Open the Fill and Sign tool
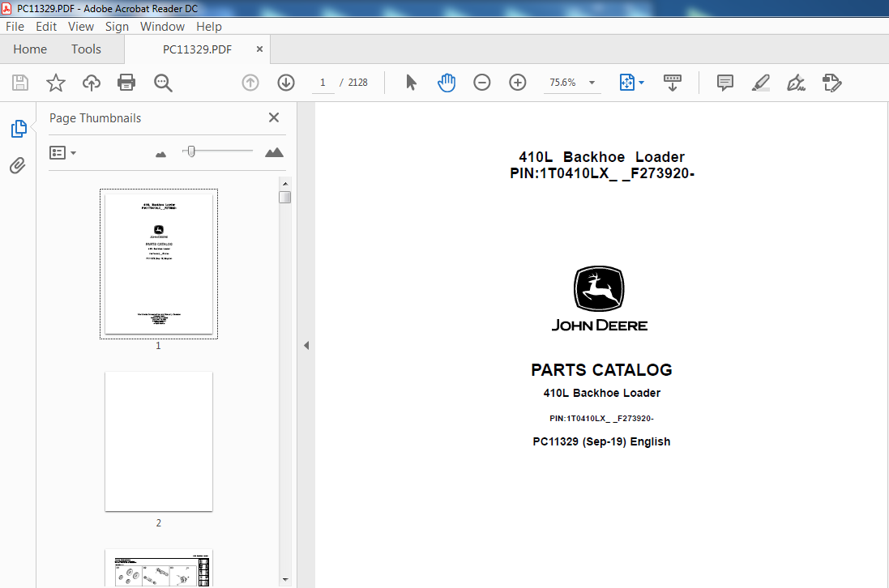889x588 pixels. (796, 83)
